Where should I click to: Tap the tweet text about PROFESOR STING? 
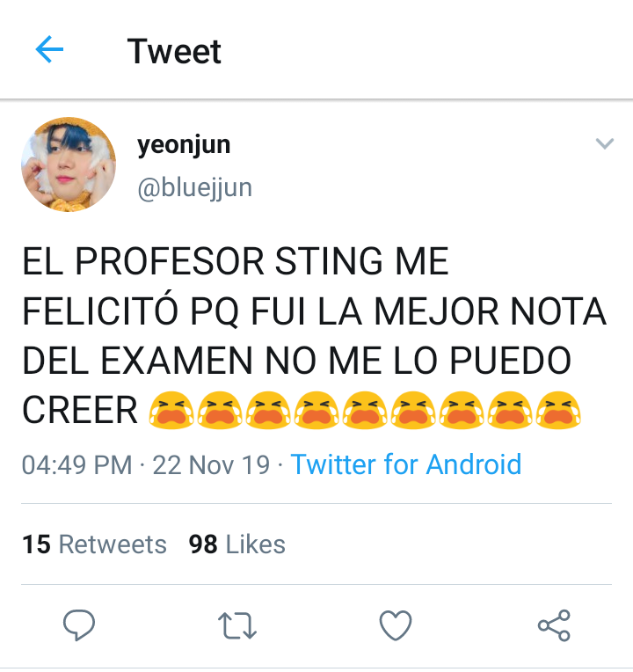314,336
